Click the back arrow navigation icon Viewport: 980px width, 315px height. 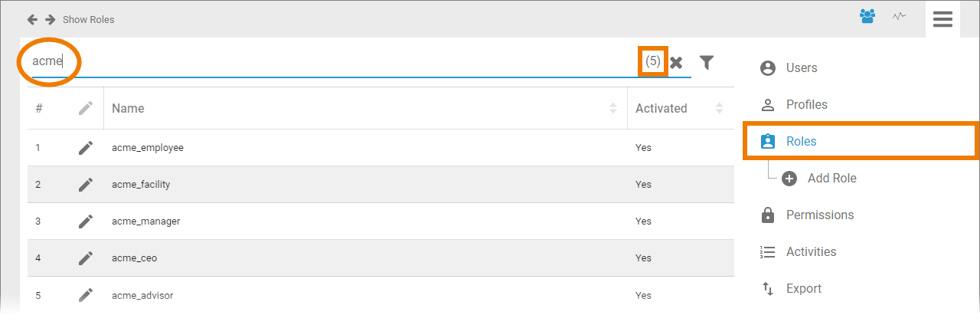pos(32,19)
